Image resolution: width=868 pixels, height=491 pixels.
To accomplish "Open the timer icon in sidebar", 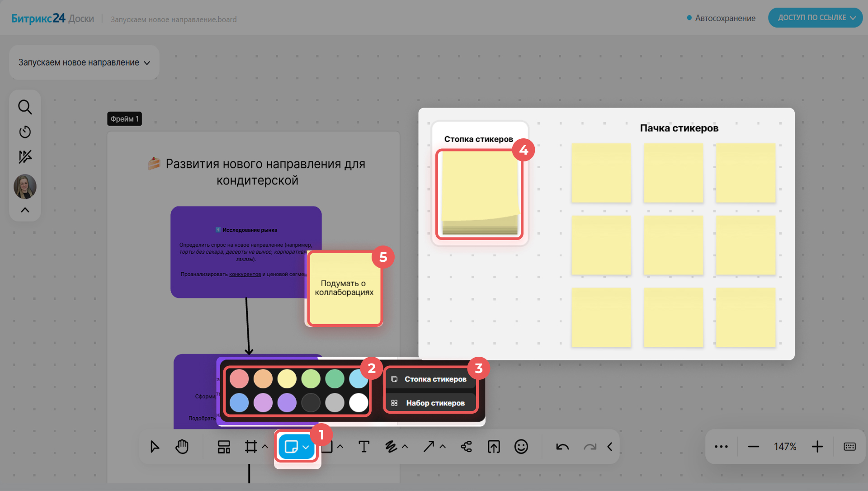I will click(x=25, y=132).
